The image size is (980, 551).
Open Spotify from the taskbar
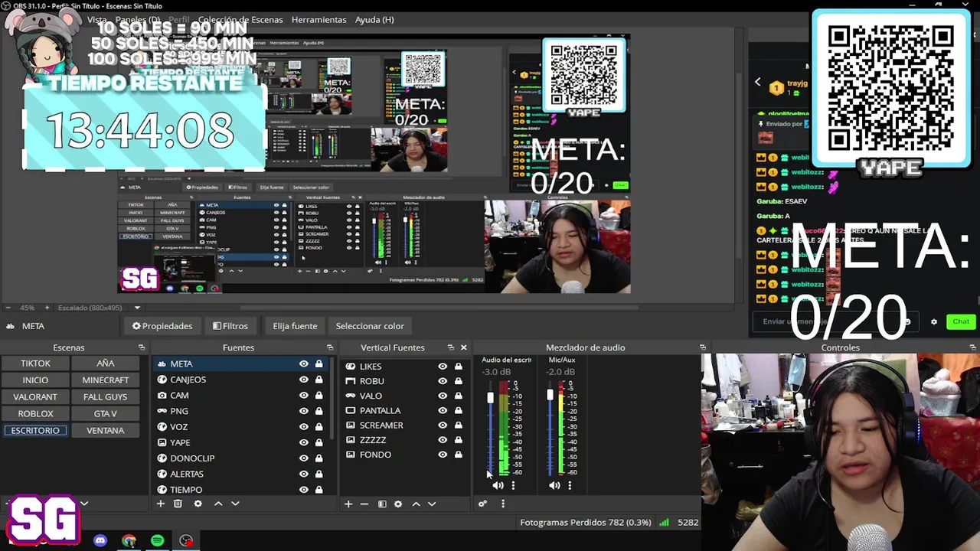point(157,541)
